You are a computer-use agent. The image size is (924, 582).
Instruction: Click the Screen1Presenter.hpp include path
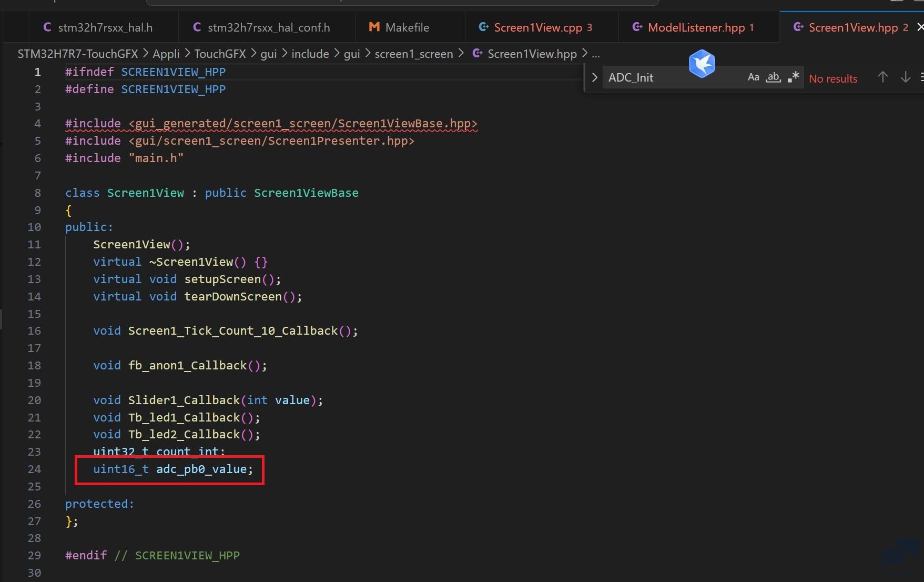[x=271, y=141]
